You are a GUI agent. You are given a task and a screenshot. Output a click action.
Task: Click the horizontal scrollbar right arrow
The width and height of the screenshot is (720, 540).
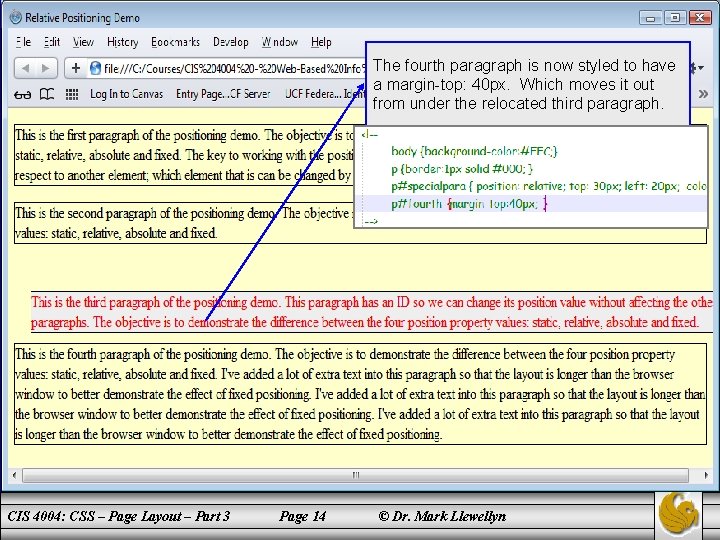706,475
